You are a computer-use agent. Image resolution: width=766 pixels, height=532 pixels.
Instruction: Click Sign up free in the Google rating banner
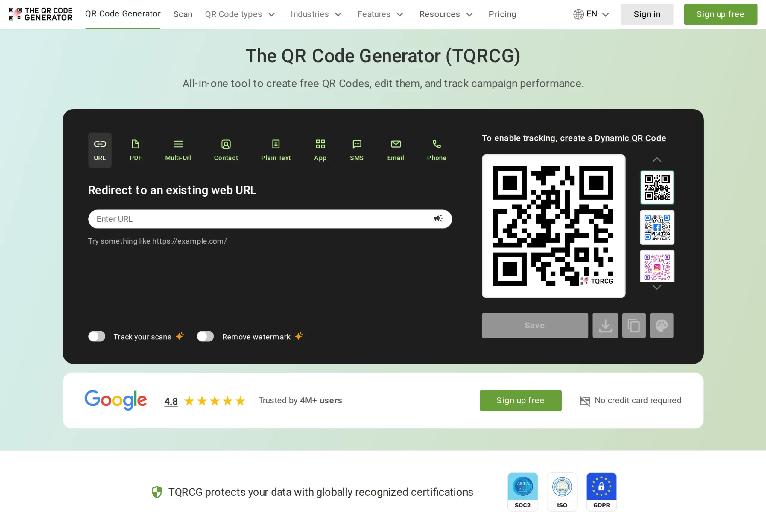[x=520, y=400]
